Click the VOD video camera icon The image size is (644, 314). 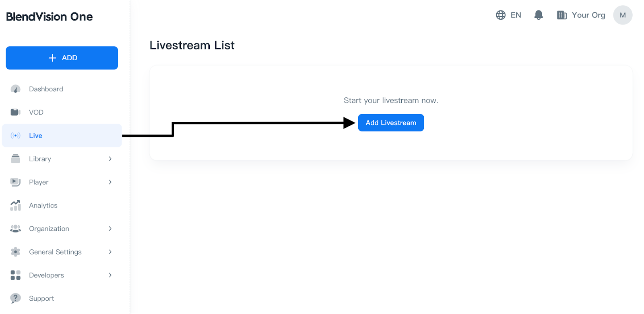(x=15, y=112)
